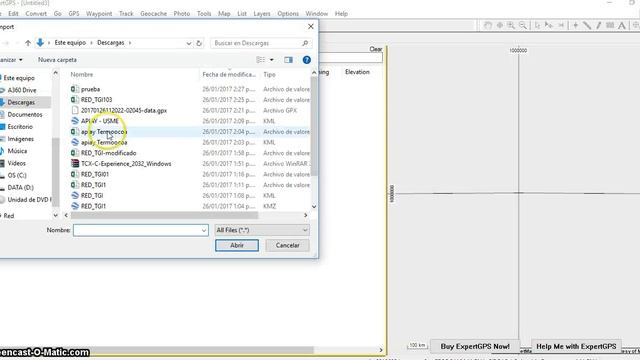Open the Waypoint menu
This screenshot has width=640, height=360.
99,13
